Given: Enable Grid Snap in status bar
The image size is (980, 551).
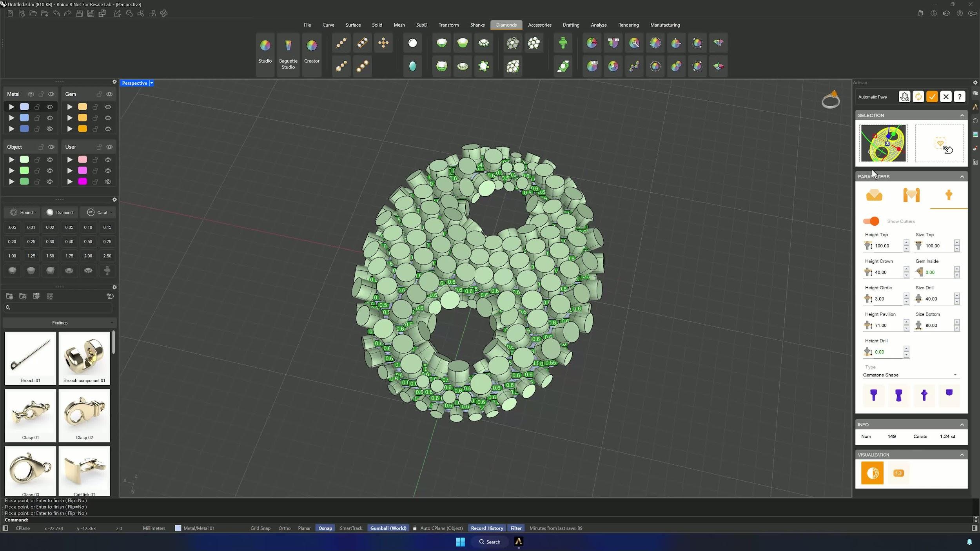Looking at the screenshot, I should pos(260,528).
